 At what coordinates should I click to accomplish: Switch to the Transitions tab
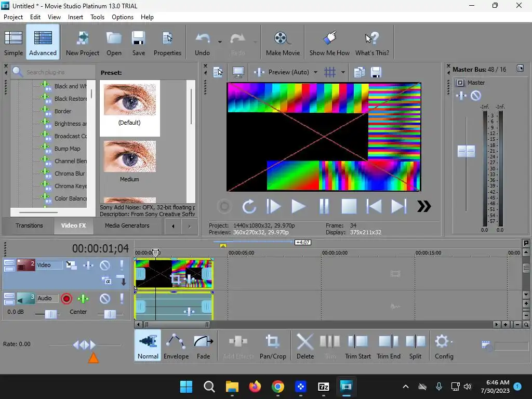pos(29,225)
